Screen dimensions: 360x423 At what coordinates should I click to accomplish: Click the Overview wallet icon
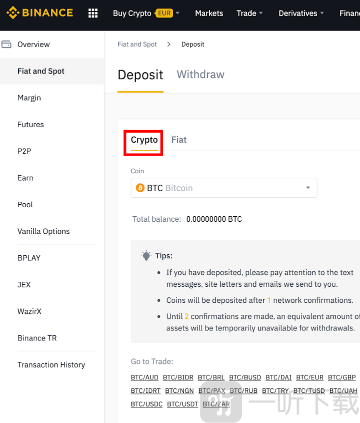tap(6, 44)
